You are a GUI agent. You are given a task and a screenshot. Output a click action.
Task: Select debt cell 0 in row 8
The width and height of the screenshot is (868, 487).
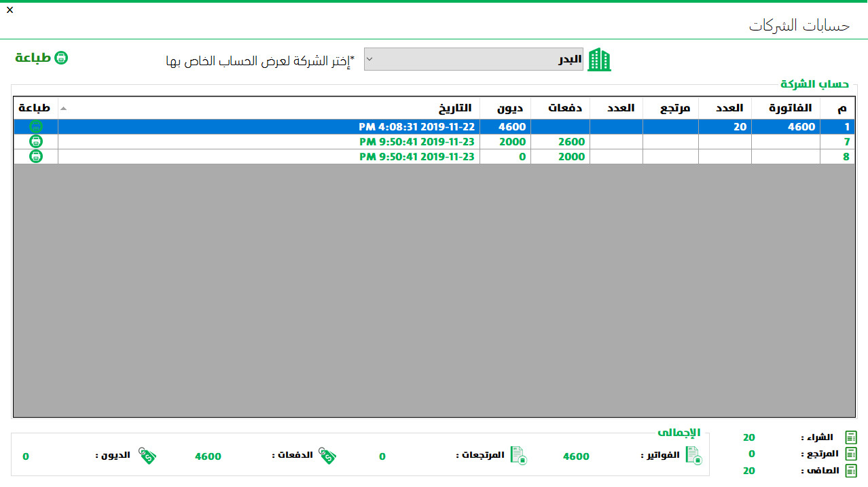[505, 157]
